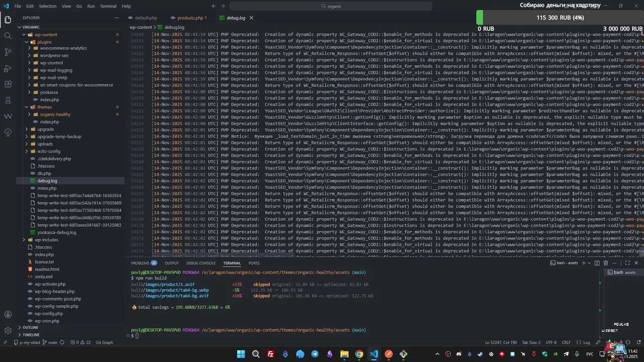This screenshot has height=362, width=644.
Task: Open Git Graph from status bar
Action: (x=104, y=342)
